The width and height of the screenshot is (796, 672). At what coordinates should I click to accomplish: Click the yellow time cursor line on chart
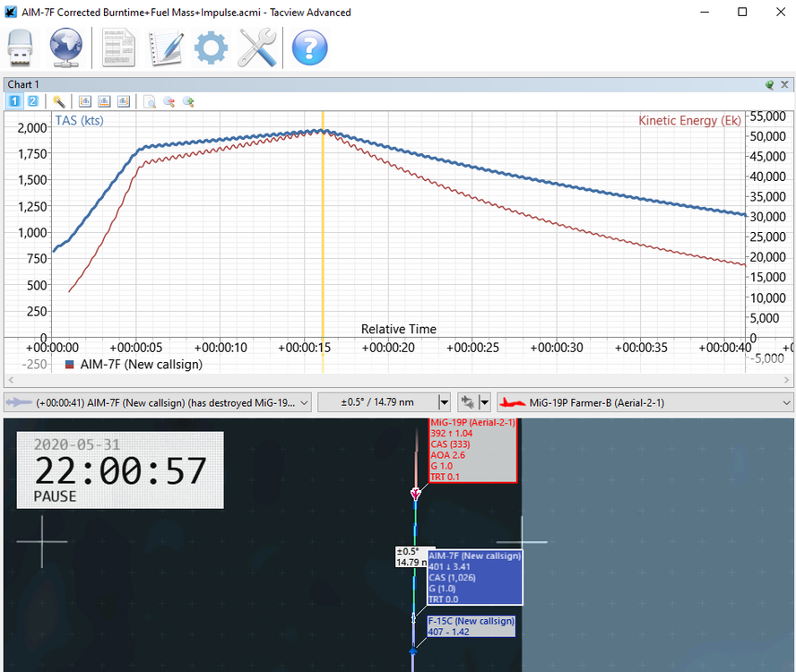point(323,244)
